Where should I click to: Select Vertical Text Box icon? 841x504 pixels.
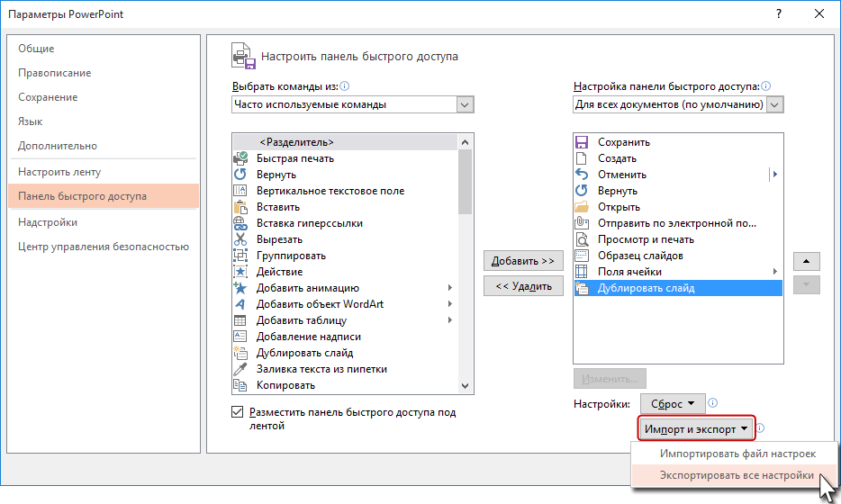[240, 190]
